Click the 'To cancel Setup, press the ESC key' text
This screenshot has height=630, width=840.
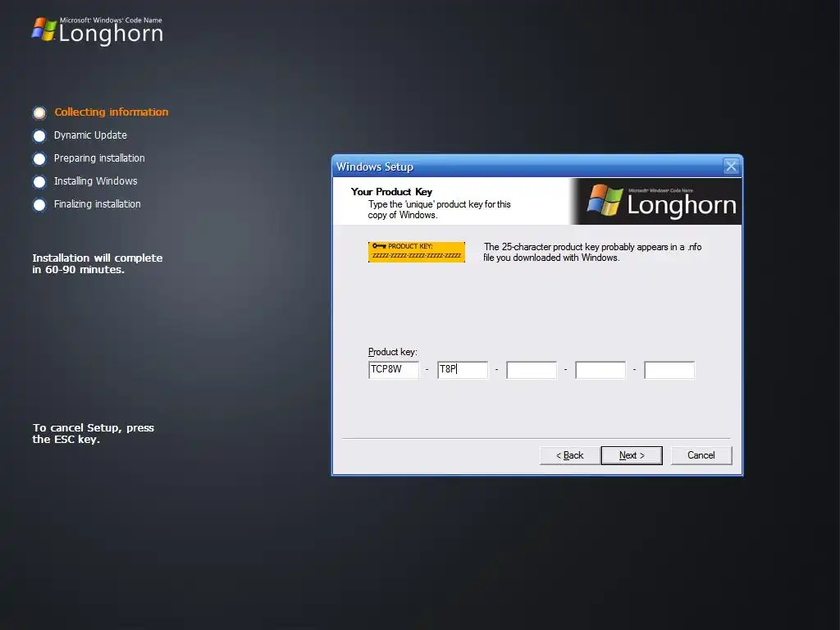[94, 433]
